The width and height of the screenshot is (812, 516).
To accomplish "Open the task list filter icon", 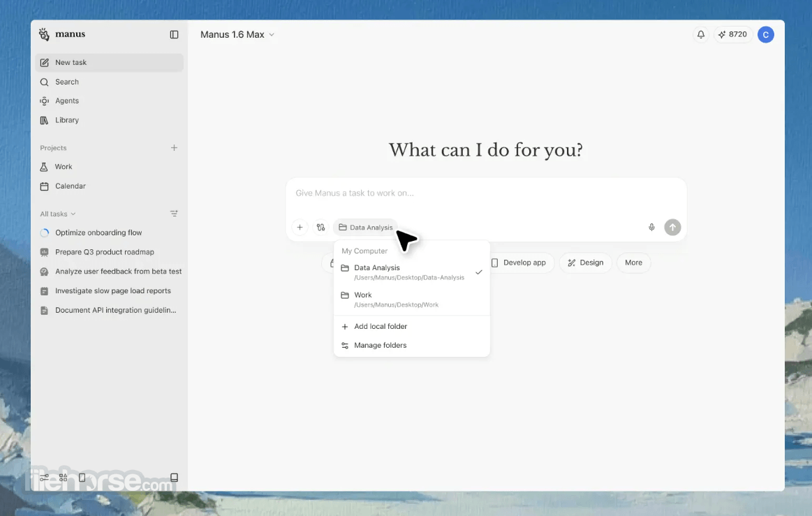I will [174, 214].
